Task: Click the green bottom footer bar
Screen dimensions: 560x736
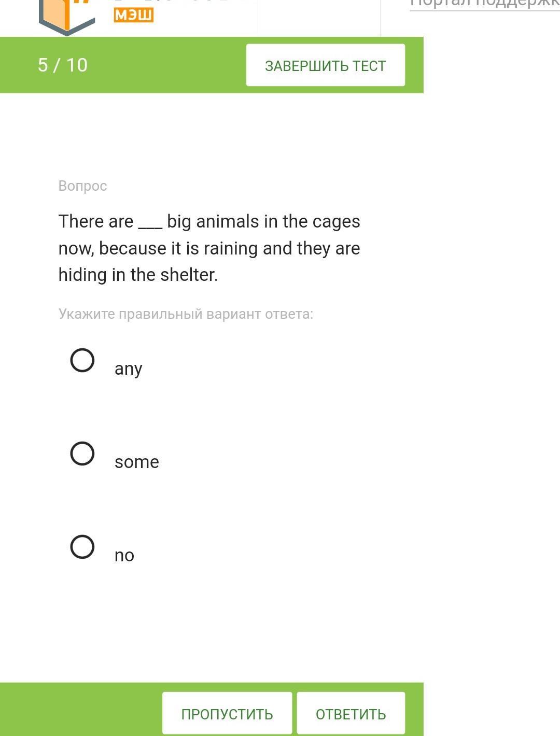Action: click(x=78, y=710)
